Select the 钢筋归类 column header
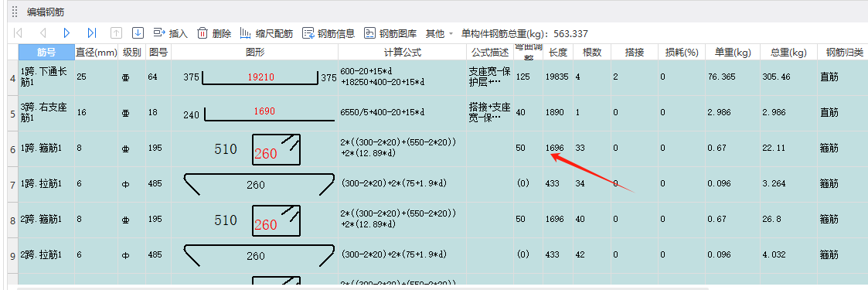The width and height of the screenshot is (868, 290). (x=842, y=52)
